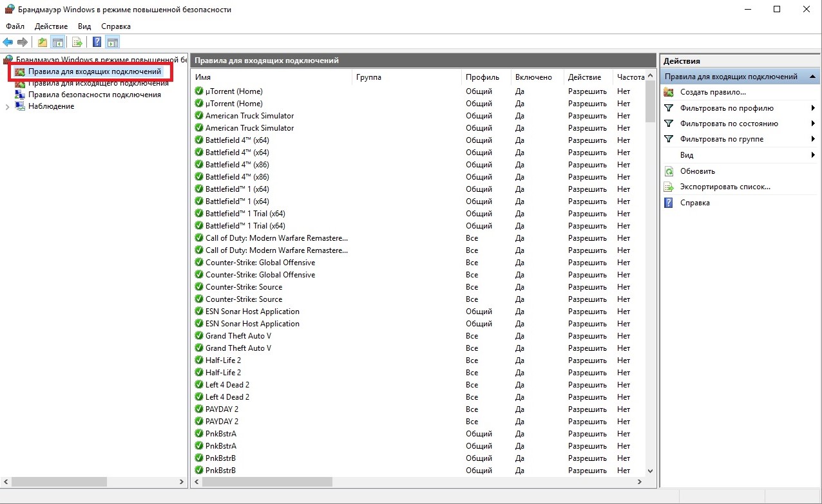Open Help via blue question toolbar icon
The width and height of the screenshot is (822, 504).
tap(97, 42)
